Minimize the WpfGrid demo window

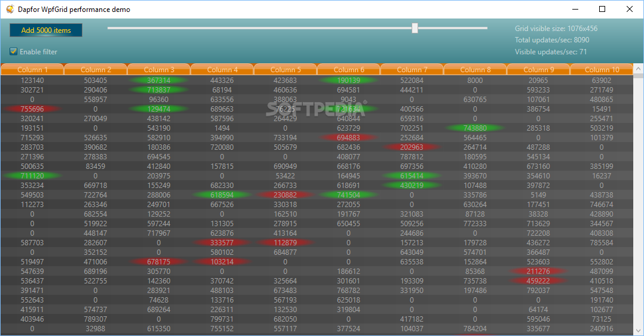575,9
